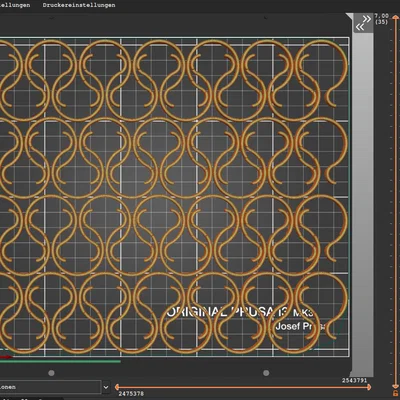
Task: Open the view type dropdown arrow
Action: pyautogui.click(x=106, y=387)
